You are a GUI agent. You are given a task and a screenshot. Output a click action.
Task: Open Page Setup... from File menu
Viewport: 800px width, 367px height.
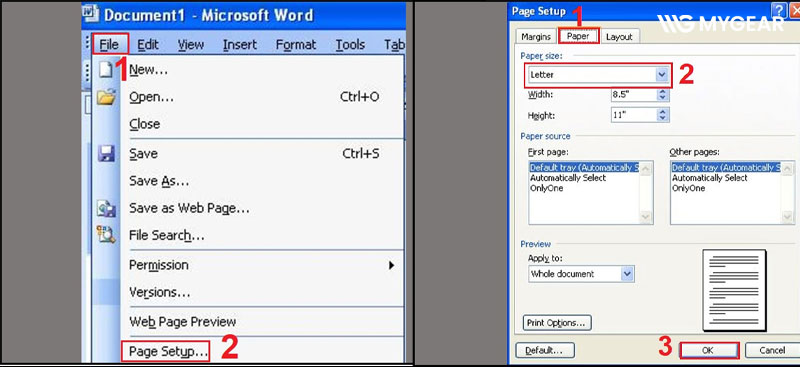(x=165, y=351)
